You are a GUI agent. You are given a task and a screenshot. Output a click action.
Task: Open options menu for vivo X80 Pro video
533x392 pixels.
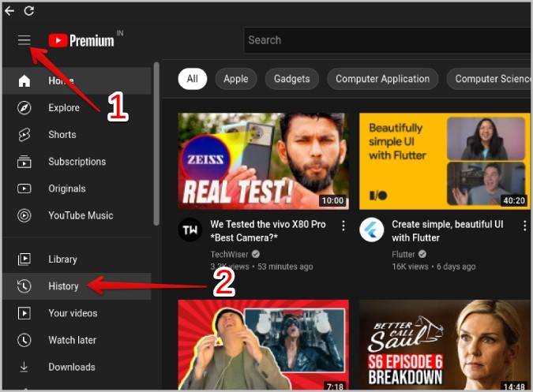point(343,226)
